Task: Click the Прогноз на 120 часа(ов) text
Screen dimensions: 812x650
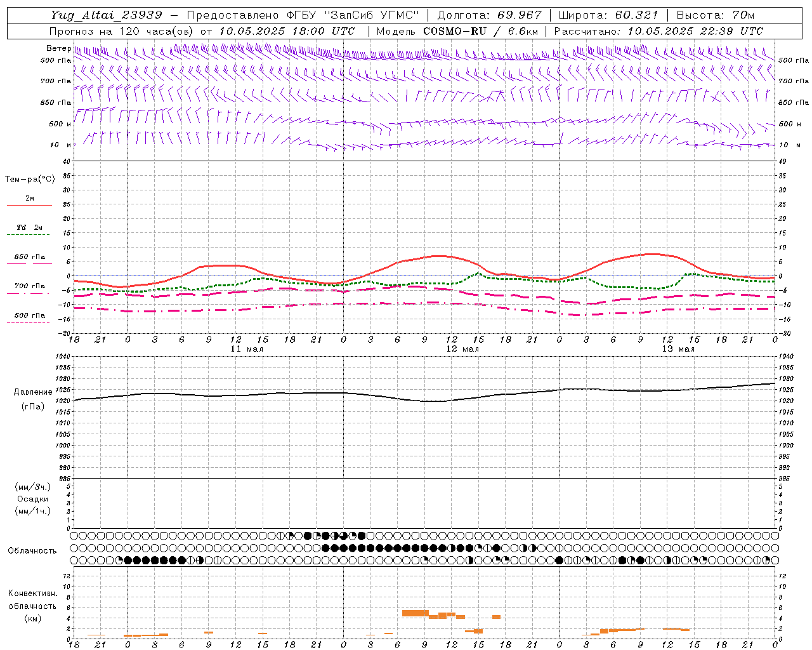Action: (122, 31)
